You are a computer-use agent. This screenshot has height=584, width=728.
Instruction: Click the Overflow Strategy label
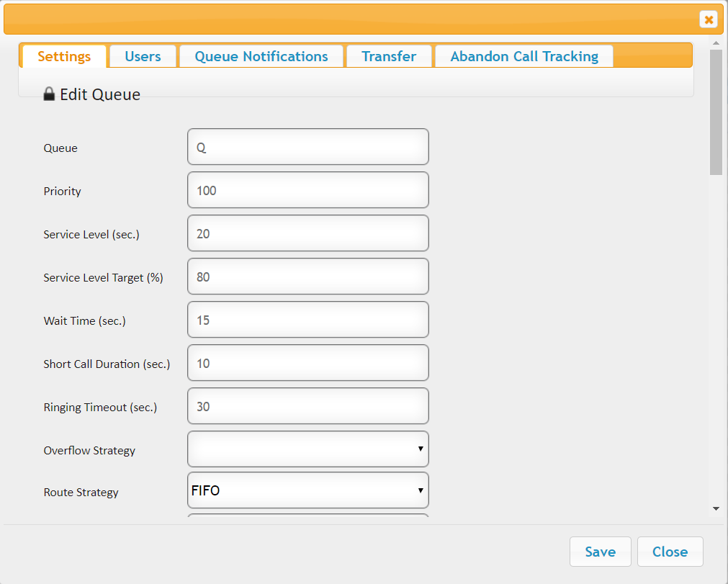click(x=89, y=450)
